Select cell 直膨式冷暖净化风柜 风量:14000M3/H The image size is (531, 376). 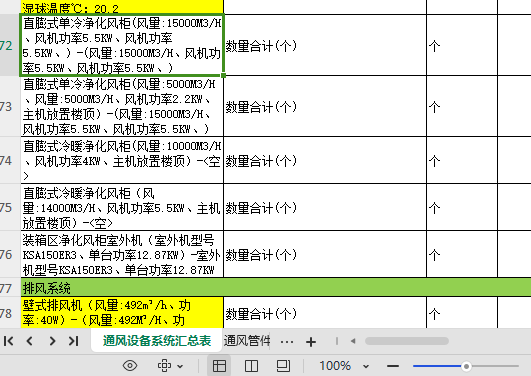(122, 207)
